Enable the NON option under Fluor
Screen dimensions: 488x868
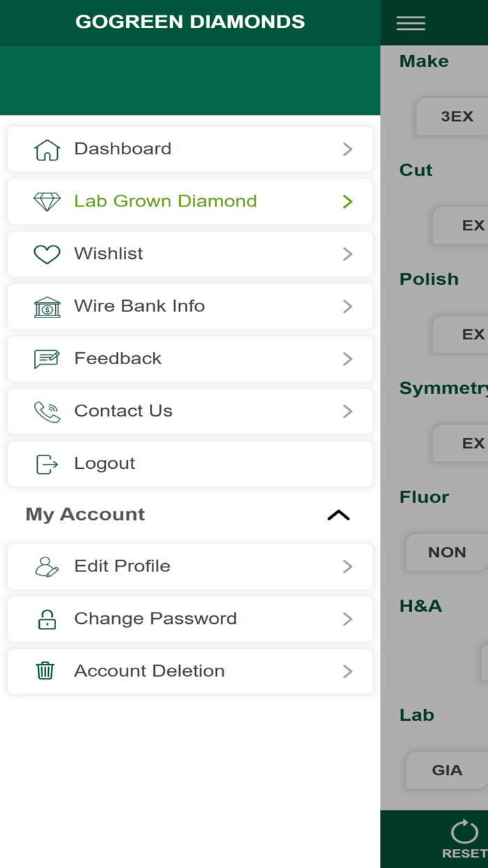(446, 552)
